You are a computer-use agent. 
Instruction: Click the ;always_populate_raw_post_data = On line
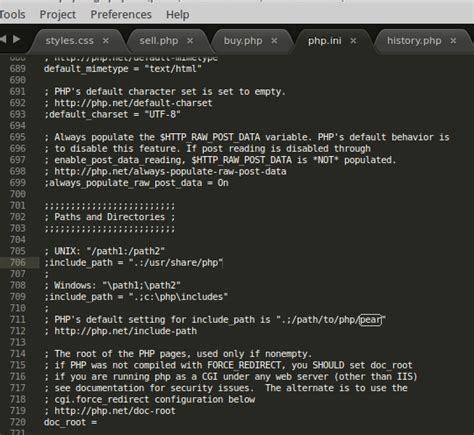[x=136, y=183]
